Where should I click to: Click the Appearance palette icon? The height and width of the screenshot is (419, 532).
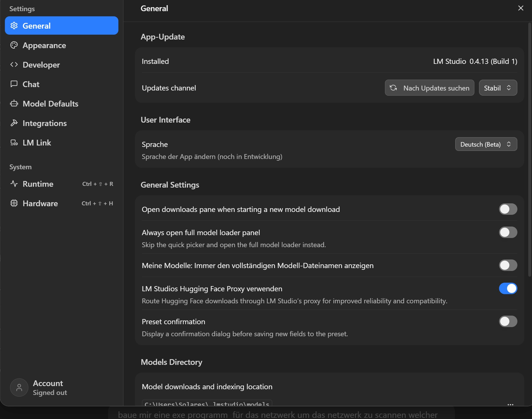[x=14, y=45]
